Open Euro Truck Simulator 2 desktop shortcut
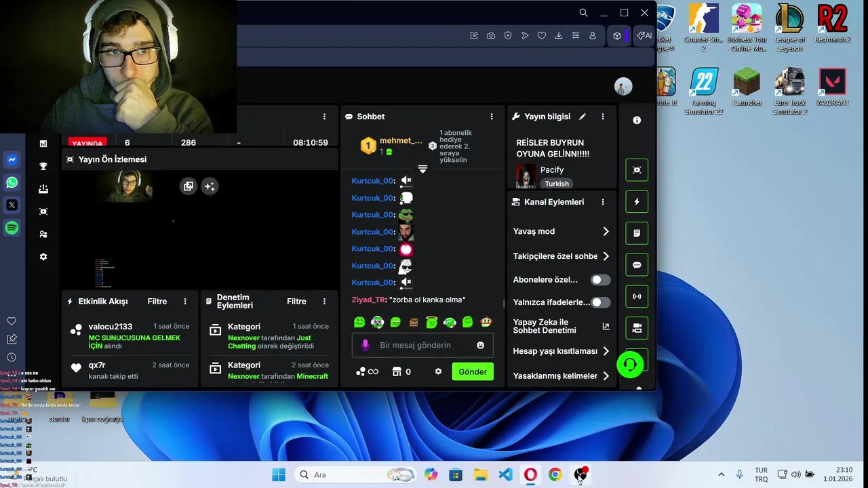This screenshot has width=868, height=488. [790, 91]
